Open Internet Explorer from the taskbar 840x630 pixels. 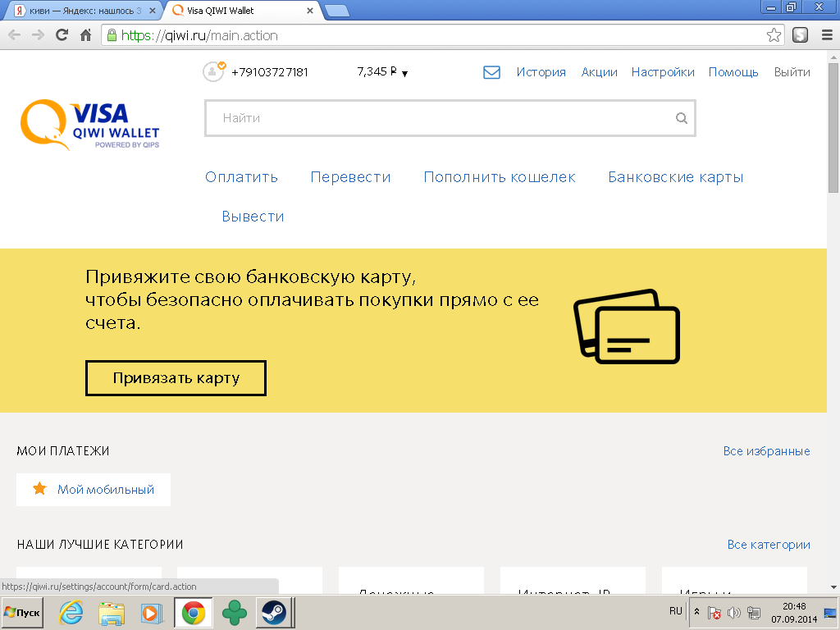pyautogui.click(x=71, y=612)
